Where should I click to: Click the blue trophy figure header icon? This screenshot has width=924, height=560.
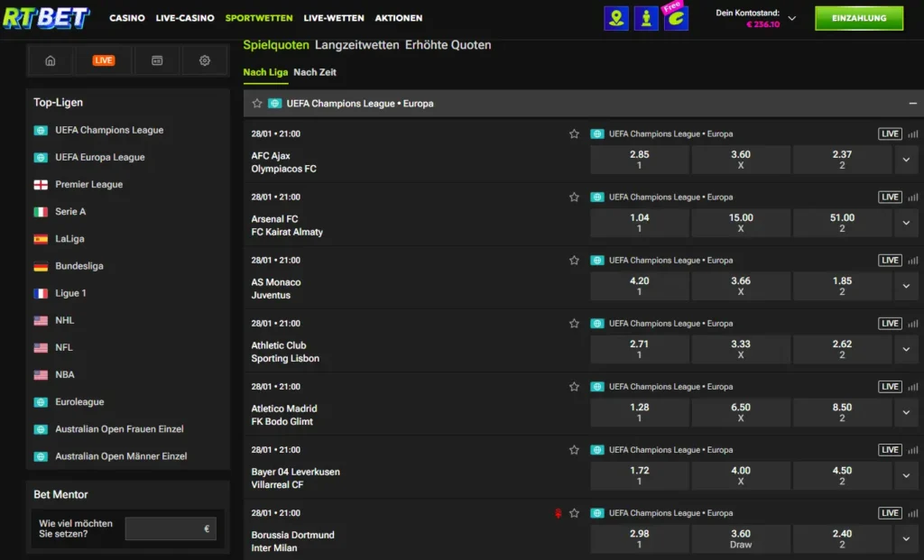click(x=646, y=18)
